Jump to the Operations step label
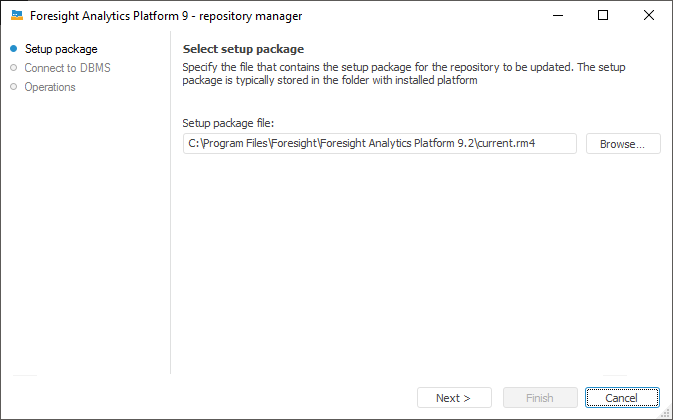 (50, 87)
